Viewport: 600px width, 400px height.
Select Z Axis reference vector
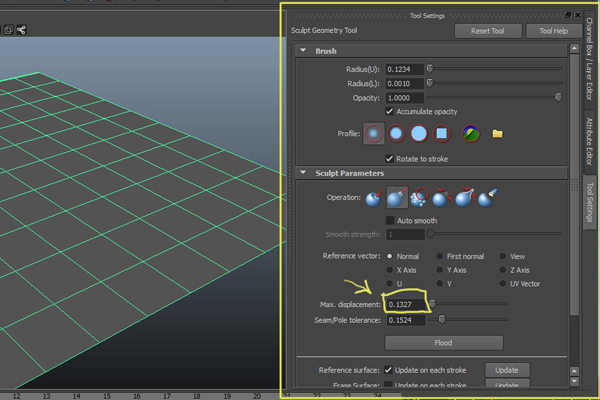pyautogui.click(x=502, y=270)
